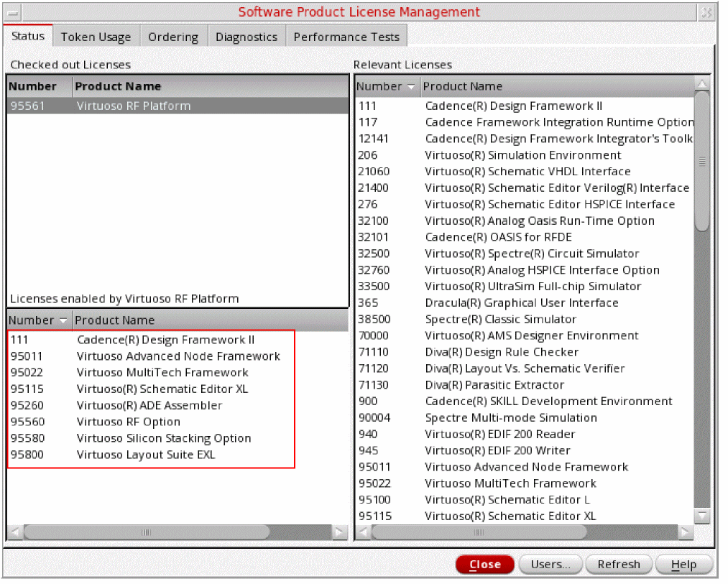Click the up arrow of Relevant Licenses scrollbar

point(702,85)
